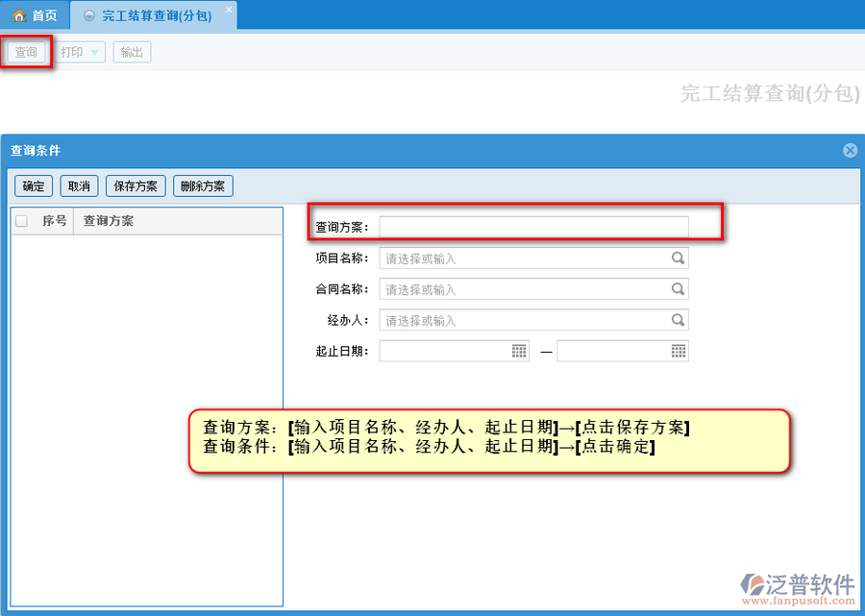Click the 查询方案 column header
The height and width of the screenshot is (616, 865).
pos(108,221)
